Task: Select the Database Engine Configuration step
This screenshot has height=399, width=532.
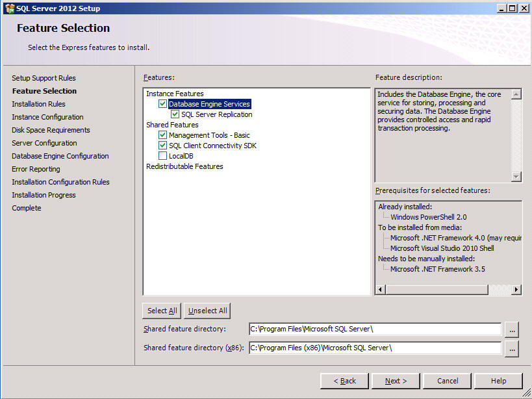Action: pyautogui.click(x=60, y=156)
